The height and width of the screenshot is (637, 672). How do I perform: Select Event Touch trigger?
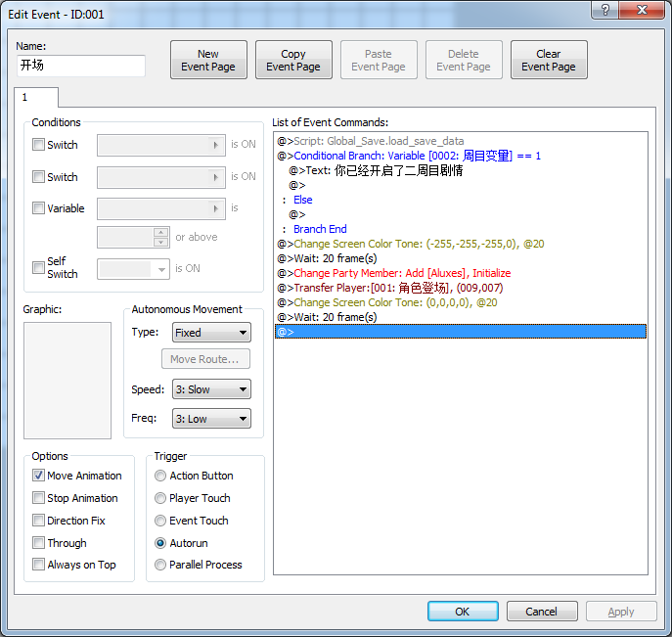[160, 521]
